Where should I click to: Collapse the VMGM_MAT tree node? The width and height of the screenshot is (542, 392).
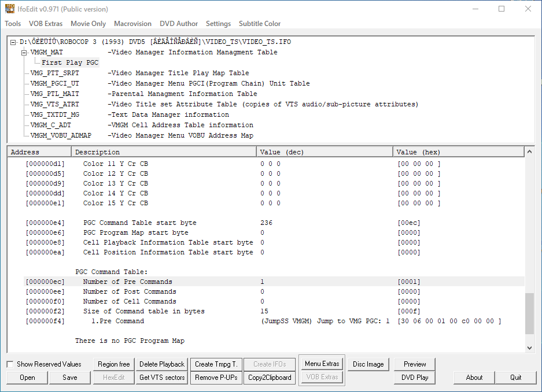[24, 53]
